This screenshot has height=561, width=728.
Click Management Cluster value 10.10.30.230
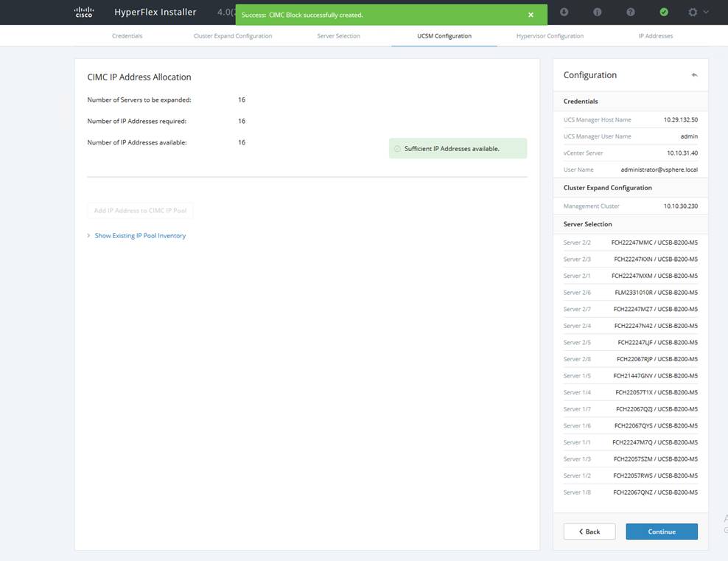(x=681, y=206)
